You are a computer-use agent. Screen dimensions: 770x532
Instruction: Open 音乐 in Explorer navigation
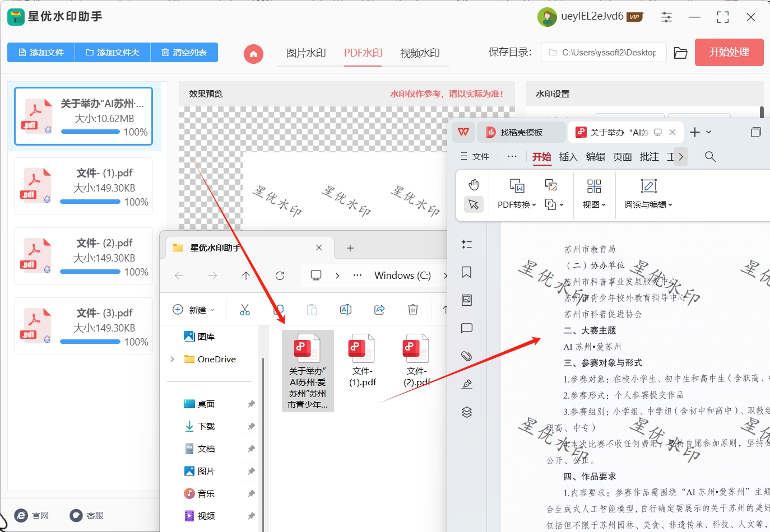pos(200,493)
